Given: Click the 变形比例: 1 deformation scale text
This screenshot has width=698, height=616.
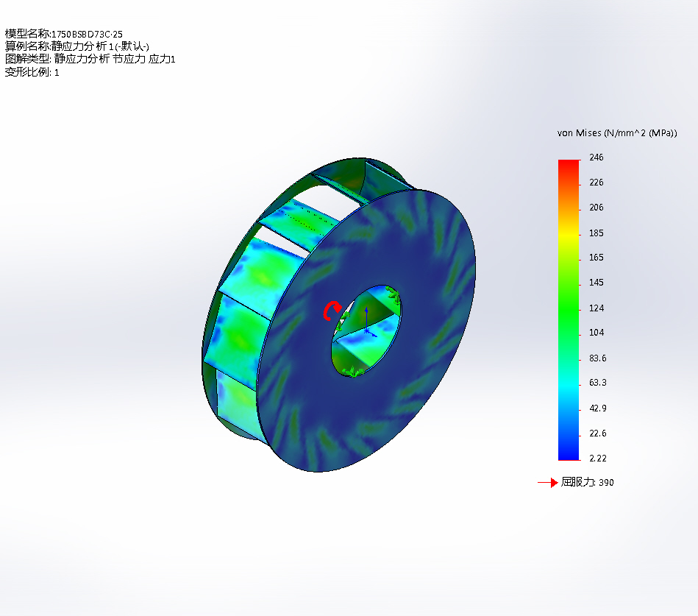Looking at the screenshot, I should 32,72.
